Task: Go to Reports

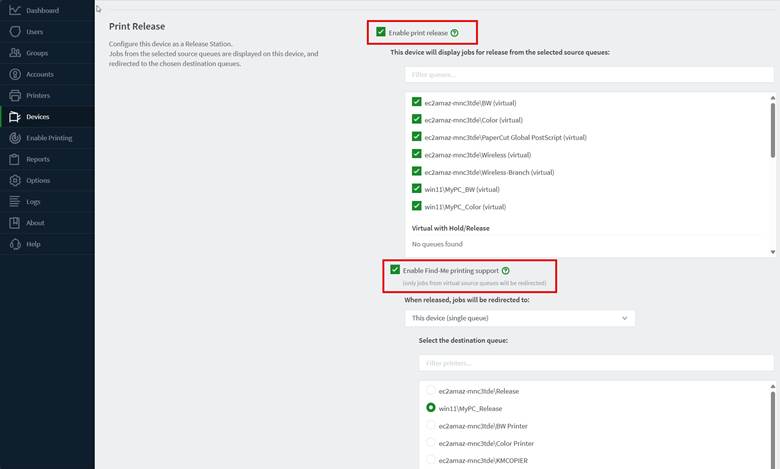Action: pos(47,159)
